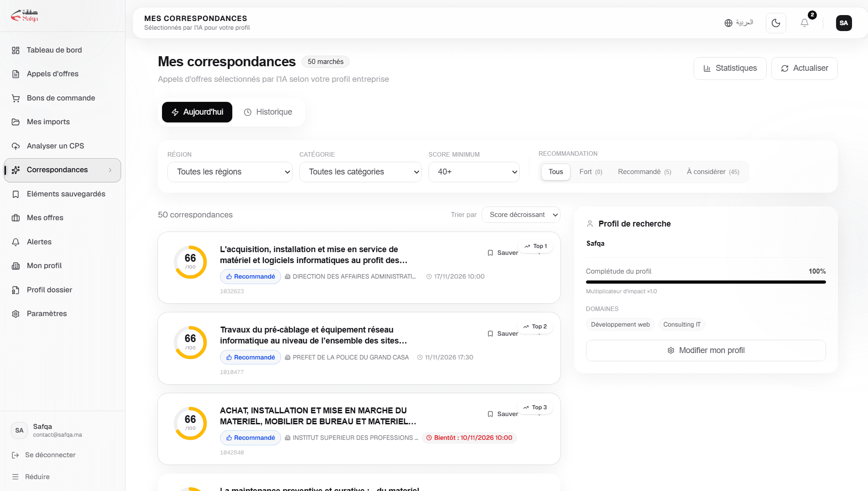Select the Aujourd'hui tab
Screen dimensions: 868x491
(x=197, y=112)
